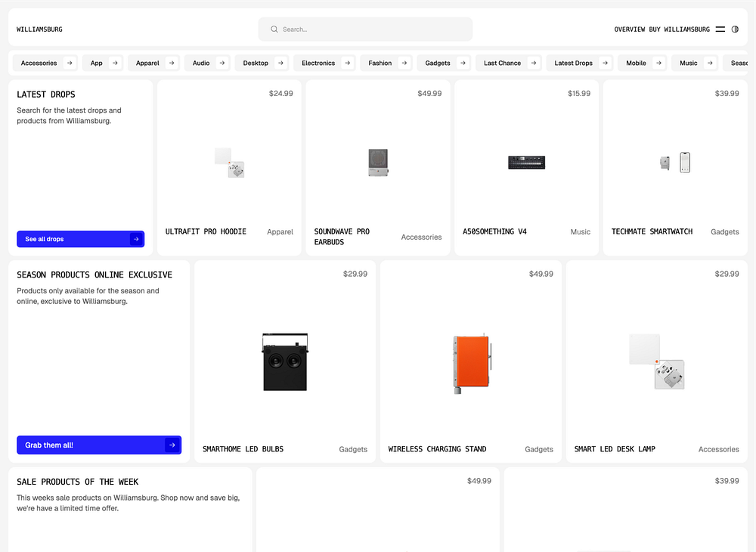Open the Smarthome LED Bulbs speaker image

[285, 361]
